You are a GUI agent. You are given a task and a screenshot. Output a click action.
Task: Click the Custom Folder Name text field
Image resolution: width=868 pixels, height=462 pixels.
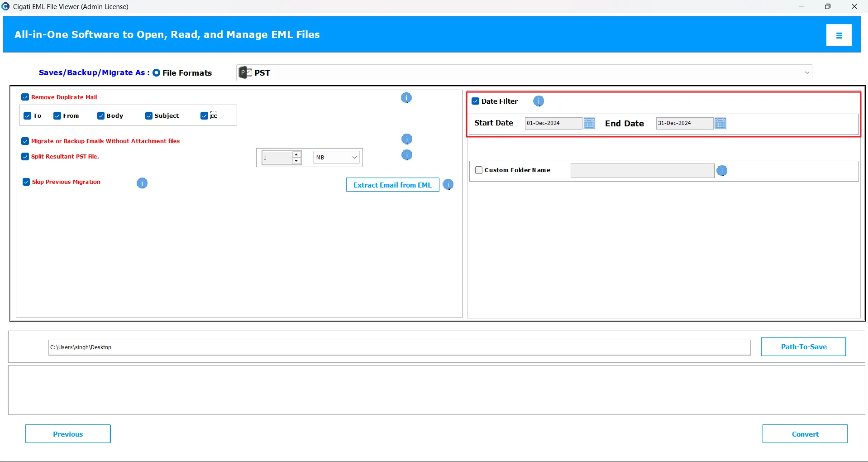642,171
